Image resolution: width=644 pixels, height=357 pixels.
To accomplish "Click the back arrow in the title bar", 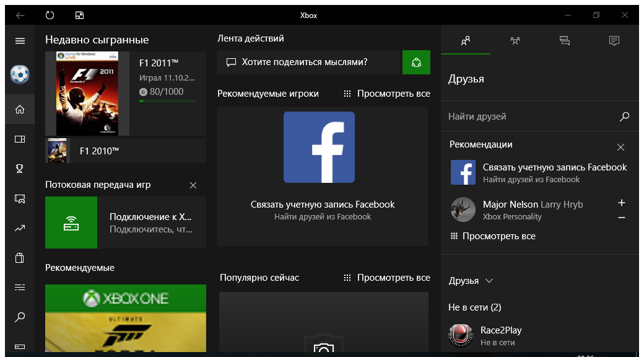I will pos(20,15).
